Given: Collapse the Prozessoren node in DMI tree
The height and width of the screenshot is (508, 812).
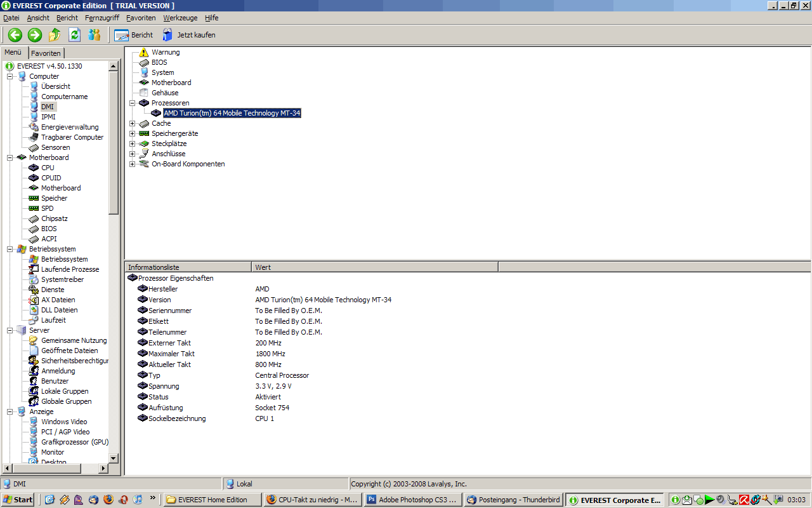Looking at the screenshot, I should tap(133, 103).
